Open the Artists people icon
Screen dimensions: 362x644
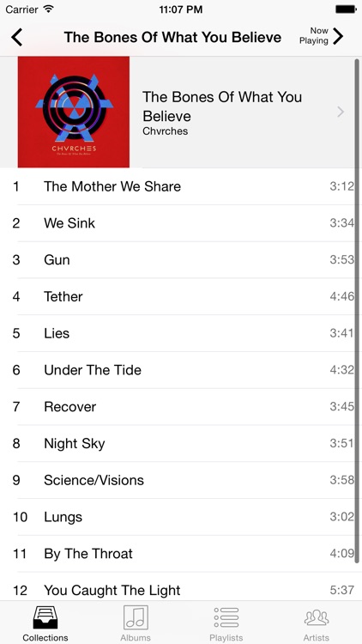click(x=317, y=617)
